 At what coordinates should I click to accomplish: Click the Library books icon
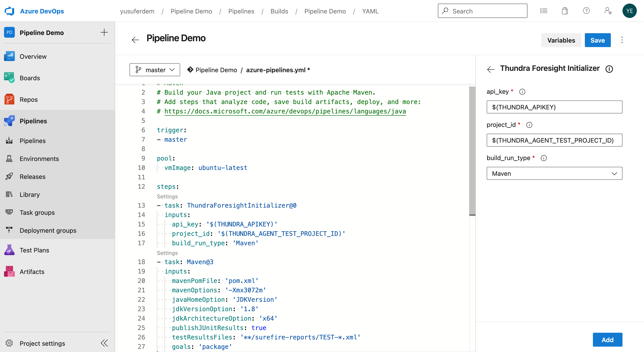pos(9,194)
